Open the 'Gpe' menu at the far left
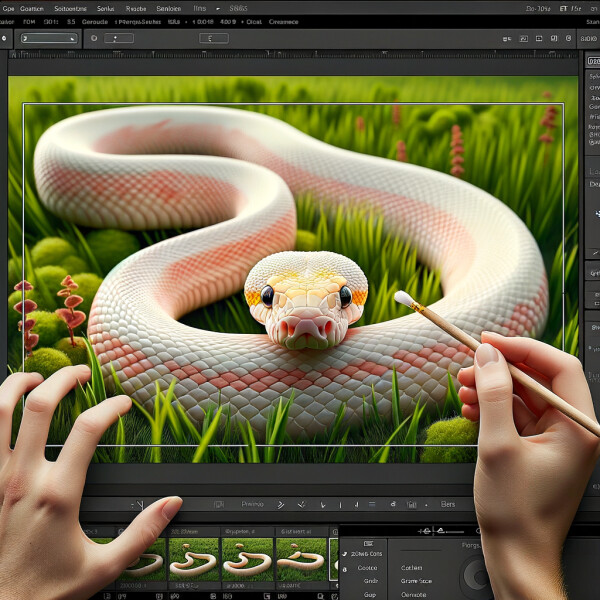Viewport: 600px width, 600px height. [x=8, y=8]
